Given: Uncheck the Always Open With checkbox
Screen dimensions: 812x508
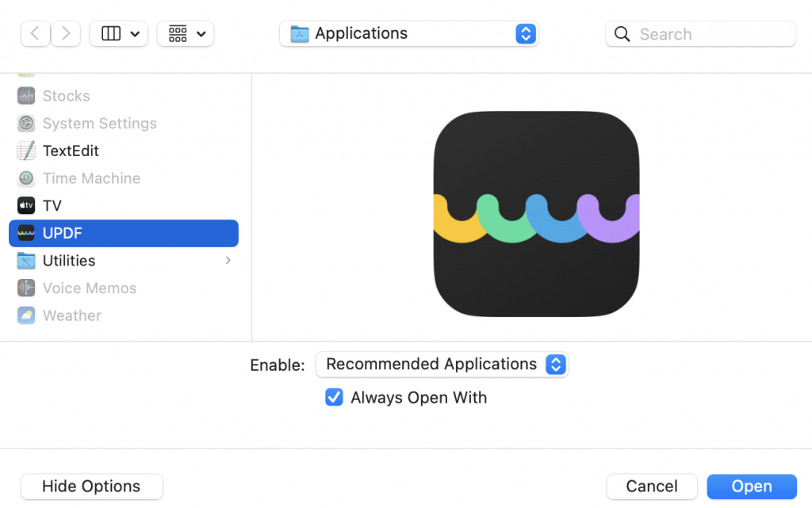Looking at the screenshot, I should [x=334, y=398].
